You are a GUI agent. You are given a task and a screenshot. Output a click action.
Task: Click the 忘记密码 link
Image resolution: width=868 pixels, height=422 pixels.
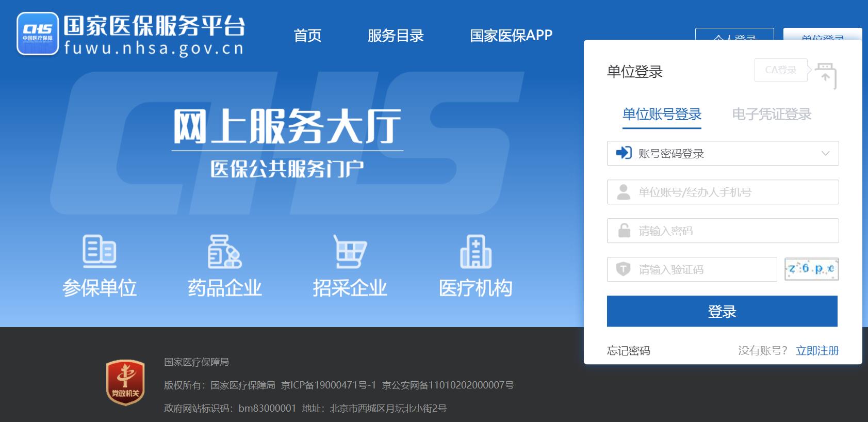628,351
